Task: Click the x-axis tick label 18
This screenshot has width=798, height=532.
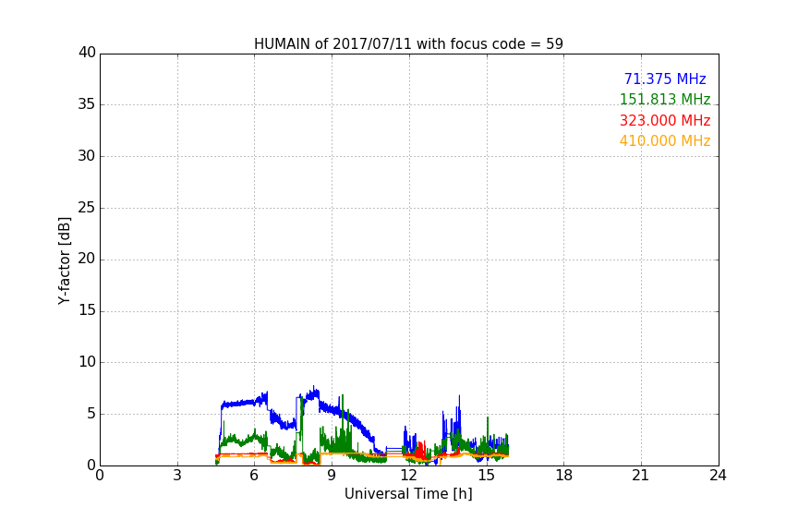Action: click(x=564, y=476)
